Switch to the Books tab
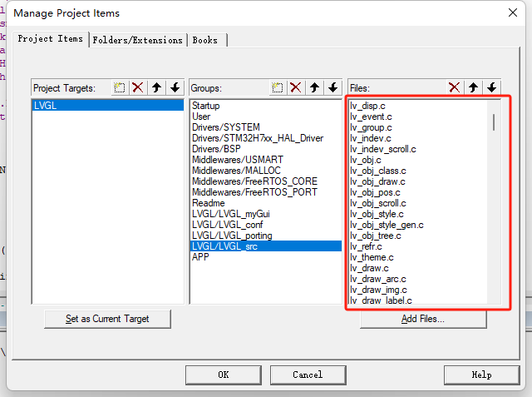This screenshot has width=532, height=397. [x=205, y=40]
